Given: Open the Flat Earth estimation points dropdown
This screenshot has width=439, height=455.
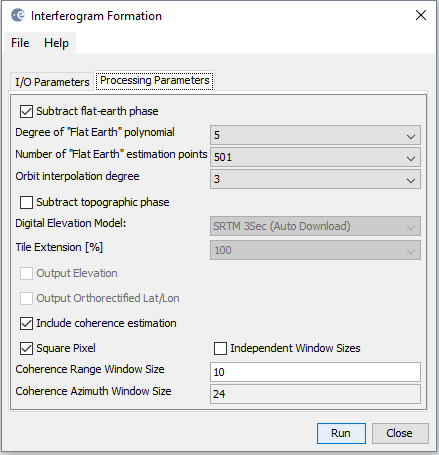Looking at the screenshot, I should pyautogui.click(x=315, y=157).
